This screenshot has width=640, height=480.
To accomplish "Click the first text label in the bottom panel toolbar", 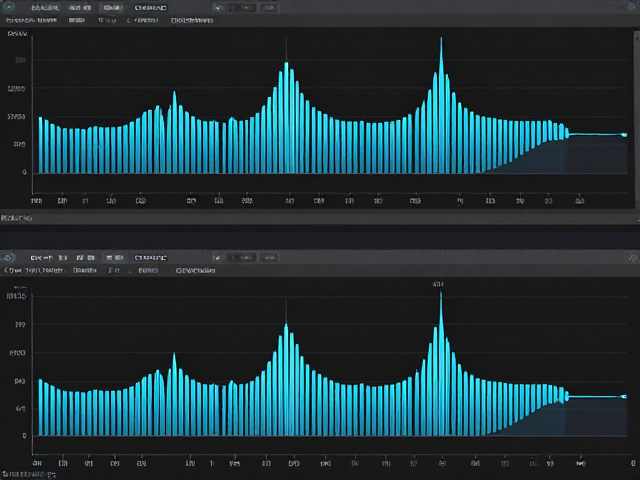I will pyautogui.click(x=42, y=258).
